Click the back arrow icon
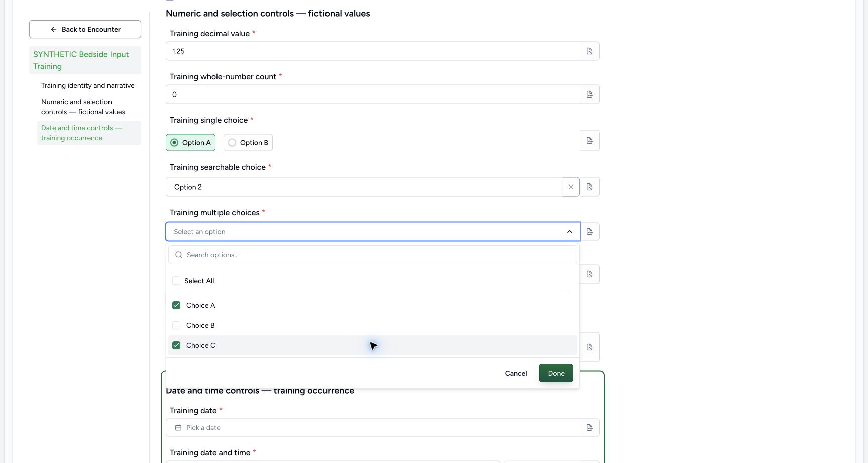This screenshot has height=463, width=868. point(54,30)
